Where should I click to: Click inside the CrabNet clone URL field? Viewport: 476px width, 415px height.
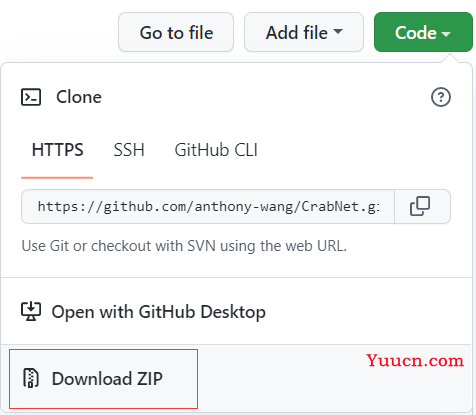pyautogui.click(x=208, y=207)
